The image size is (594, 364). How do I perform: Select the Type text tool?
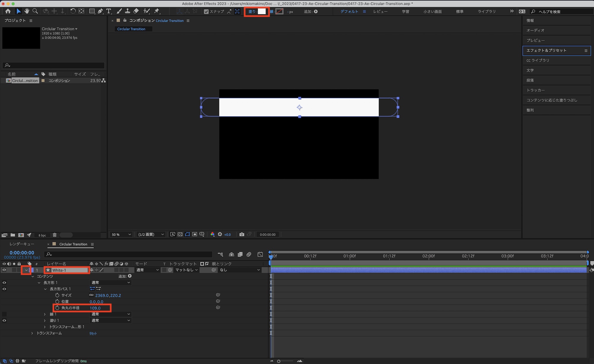coord(109,11)
